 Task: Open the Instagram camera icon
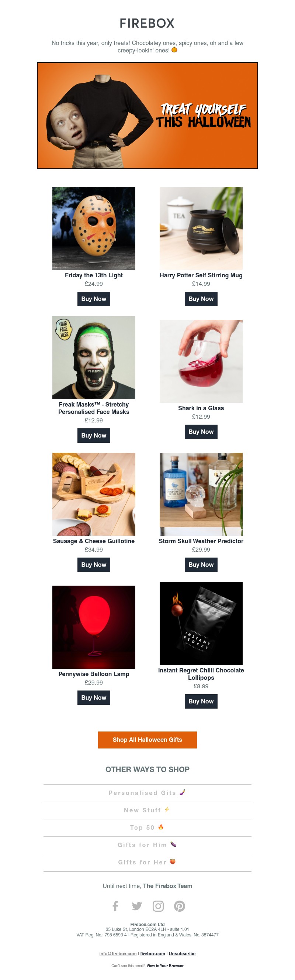click(x=158, y=906)
